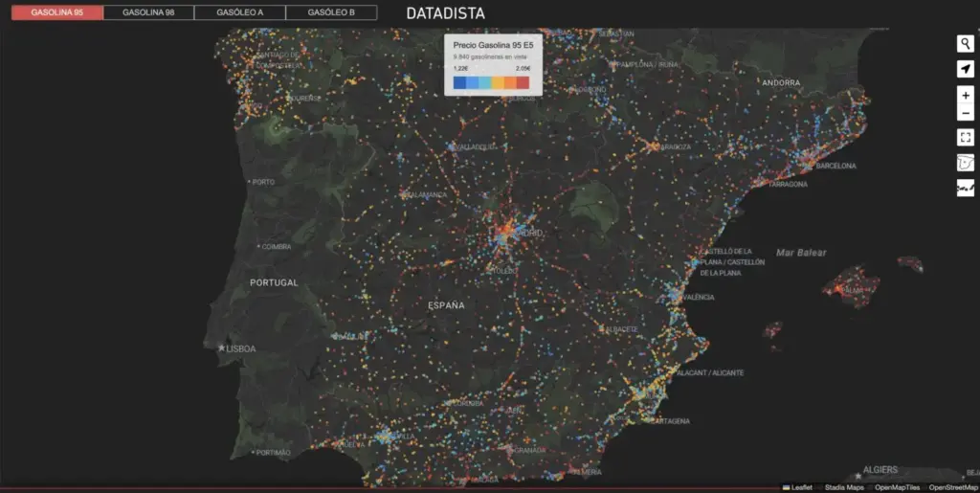This screenshot has height=493, width=980.
Task: Switch to the Gasóleo B tab
Action: click(x=331, y=13)
